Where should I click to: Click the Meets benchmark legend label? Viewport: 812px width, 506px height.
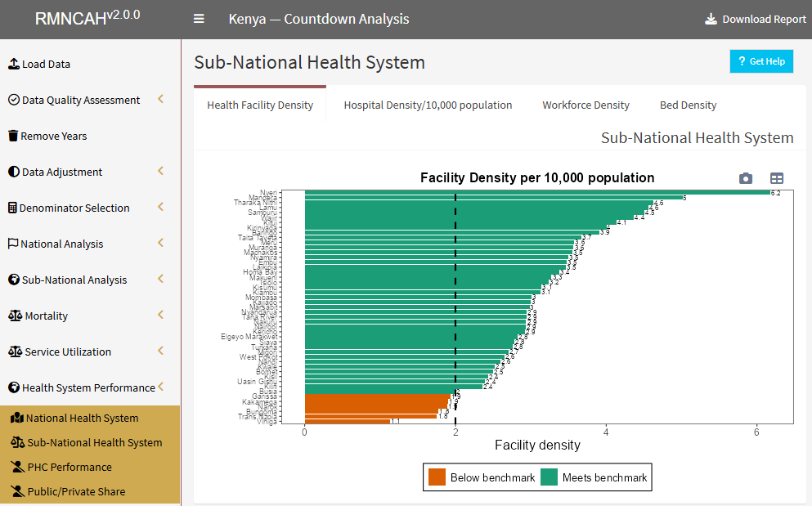pos(604,477)
